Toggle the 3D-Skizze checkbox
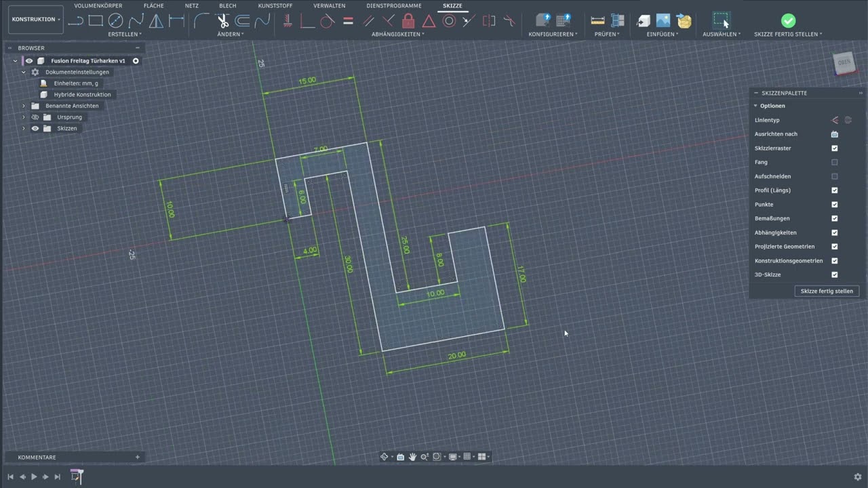Viewport: 868px width, 488px height. 835,274
